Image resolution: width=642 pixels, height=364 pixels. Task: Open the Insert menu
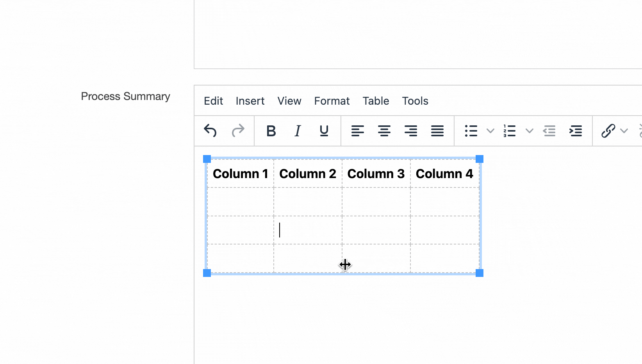[x=250, y=101]
